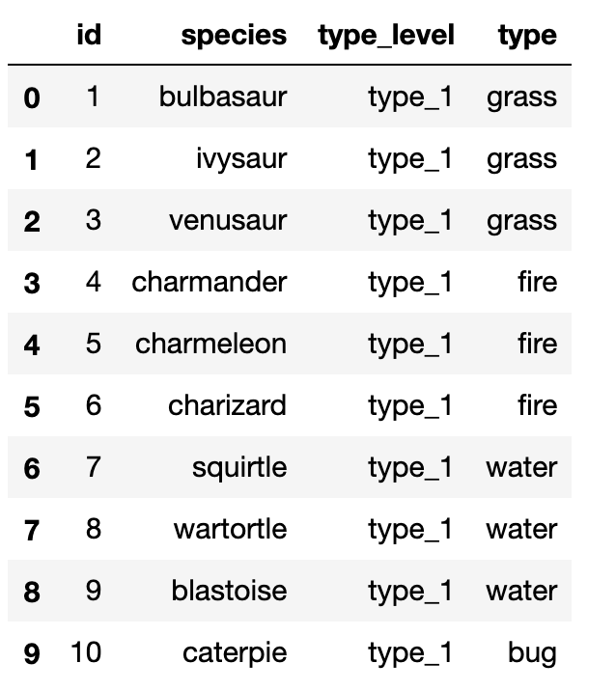Click the venusaur cell

pos(227,220)
